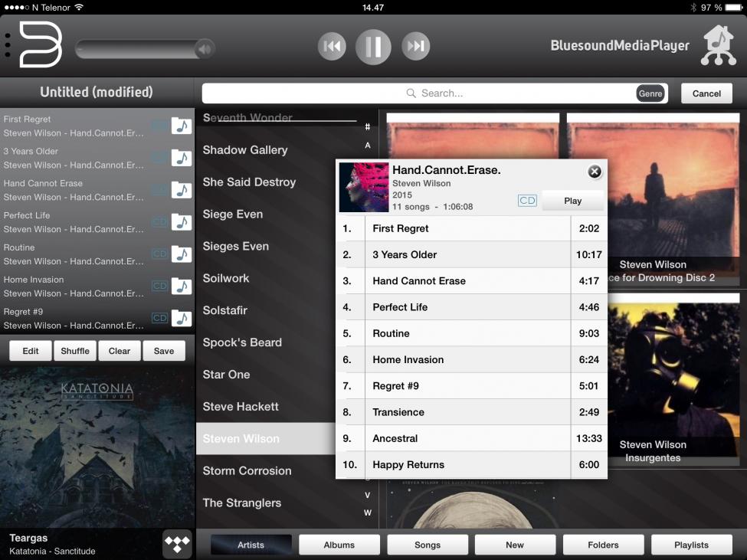Switch to the Folders tab
Viewport: 747px width, 560px height.
coord(603,545)
